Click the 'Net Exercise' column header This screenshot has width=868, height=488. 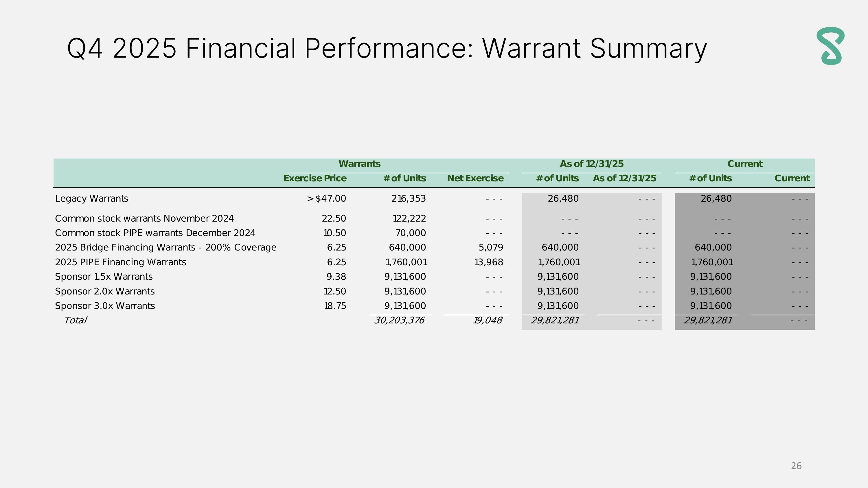click(475, 178)
